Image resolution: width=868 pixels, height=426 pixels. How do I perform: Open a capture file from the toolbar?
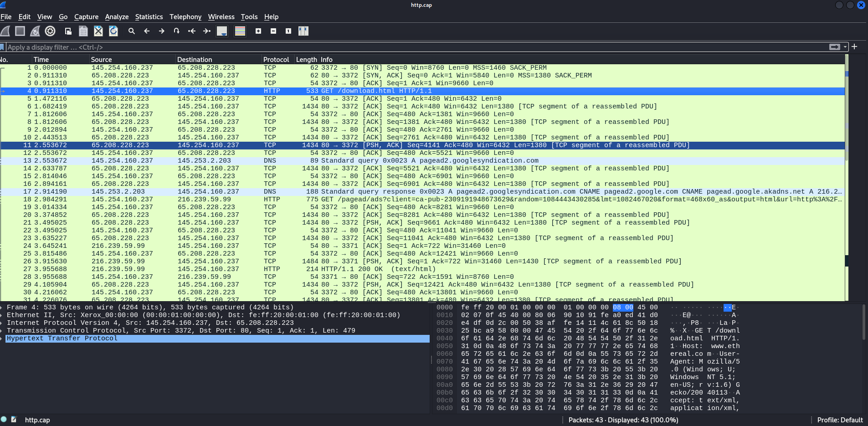[x=68, y=31]
